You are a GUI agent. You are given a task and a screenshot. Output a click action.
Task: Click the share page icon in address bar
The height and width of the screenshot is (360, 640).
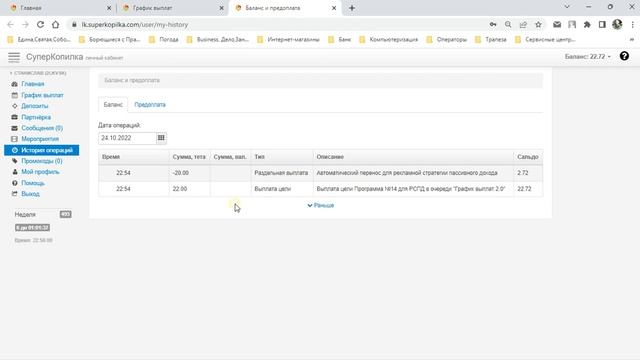(523, 24)
